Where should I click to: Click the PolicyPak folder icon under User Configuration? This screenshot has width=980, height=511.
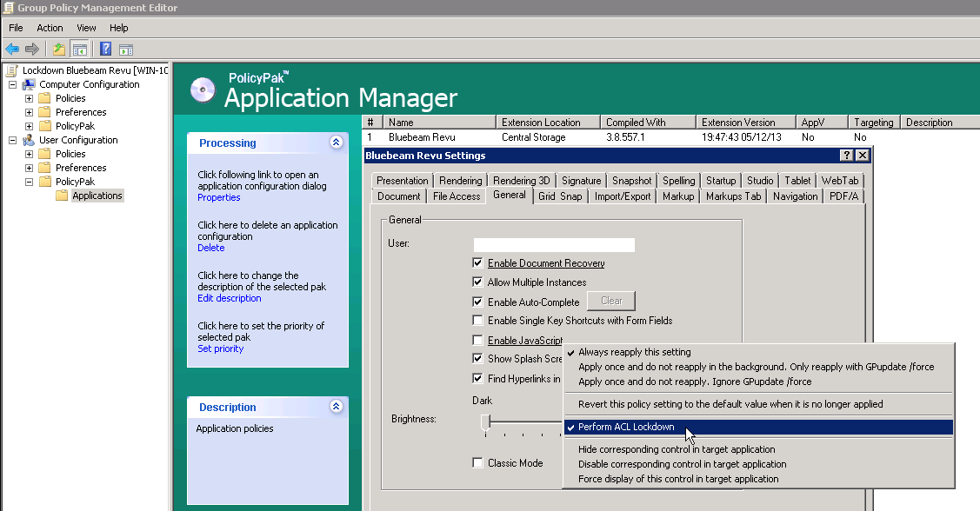click(x=44, y=181)
